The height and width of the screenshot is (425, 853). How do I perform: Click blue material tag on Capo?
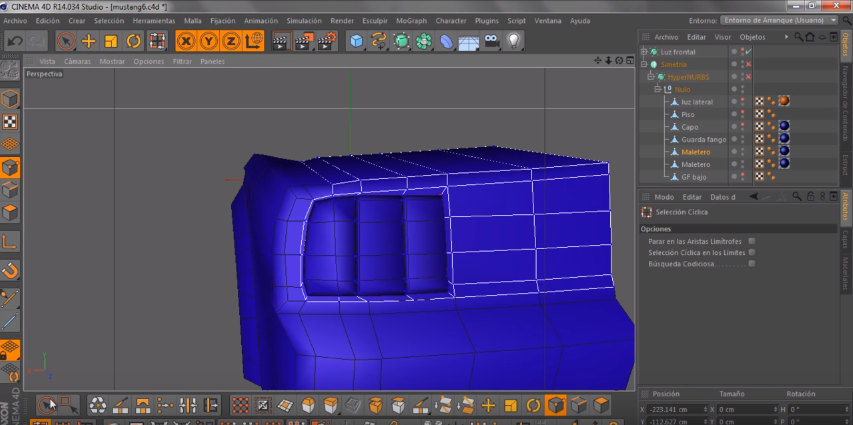coord(784,126)
